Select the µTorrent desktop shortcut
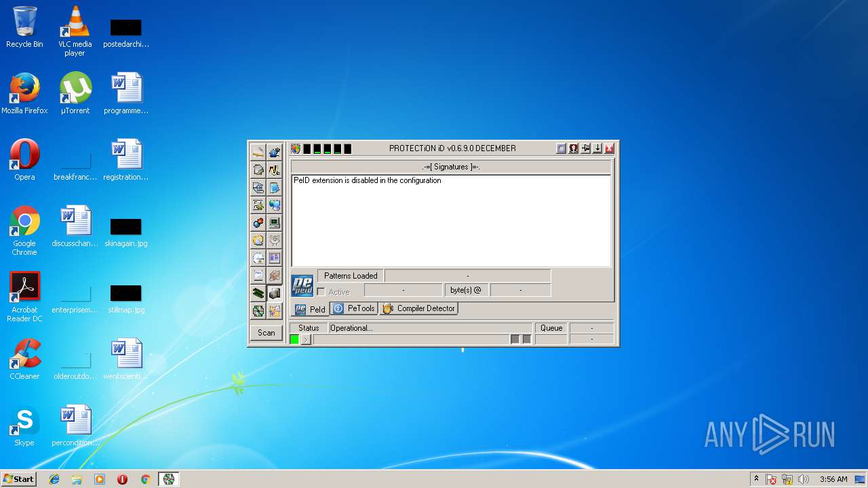This screenshot has height=488, width=868. point(75,94)
